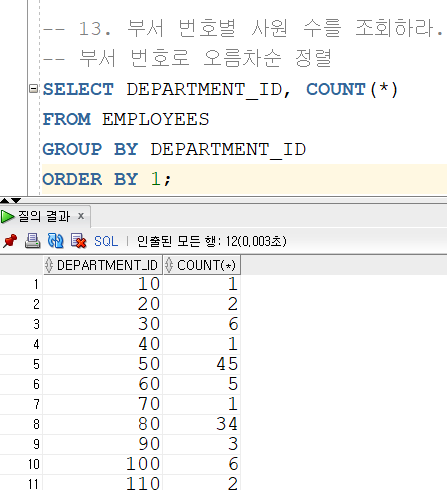Select DEPARTMENT_ID cell with value 70

(x=103, y=404)
